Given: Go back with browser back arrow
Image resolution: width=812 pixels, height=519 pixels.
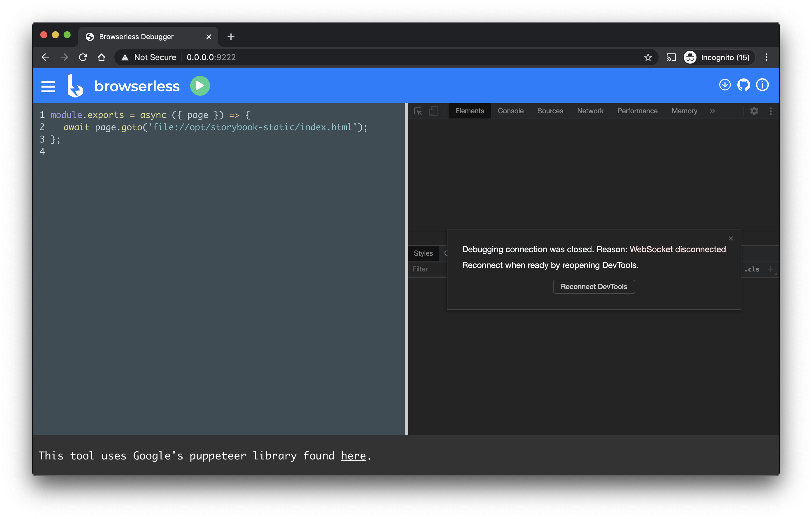Looking at the screenshot, I should pyautogui.click(x=45, y=58).
